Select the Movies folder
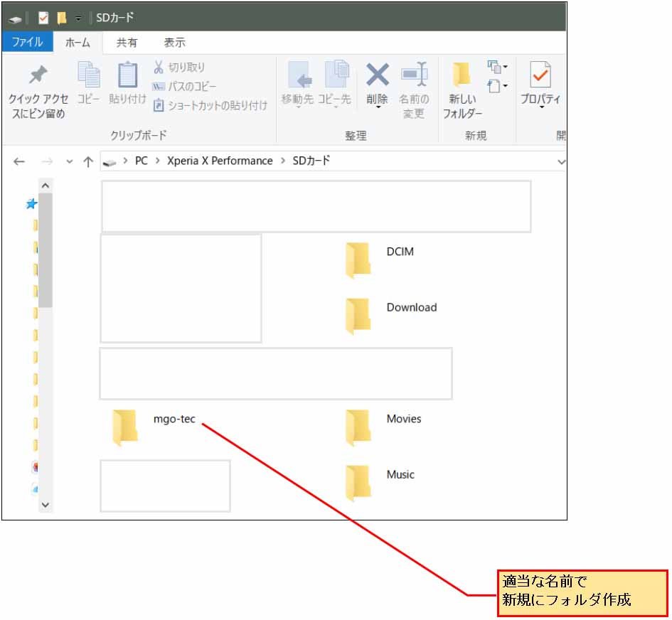 point(383,427)
